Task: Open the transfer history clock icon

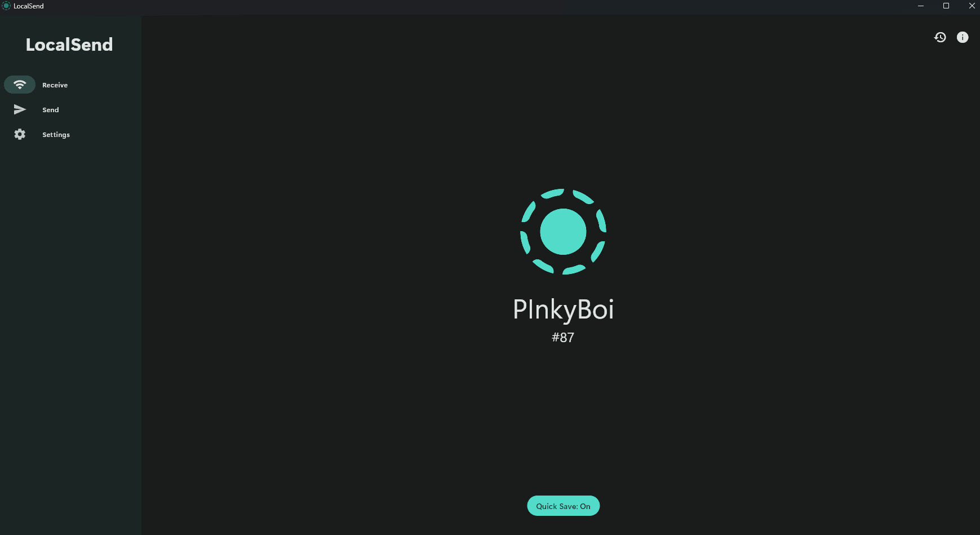Action: [x=940, y=37]
